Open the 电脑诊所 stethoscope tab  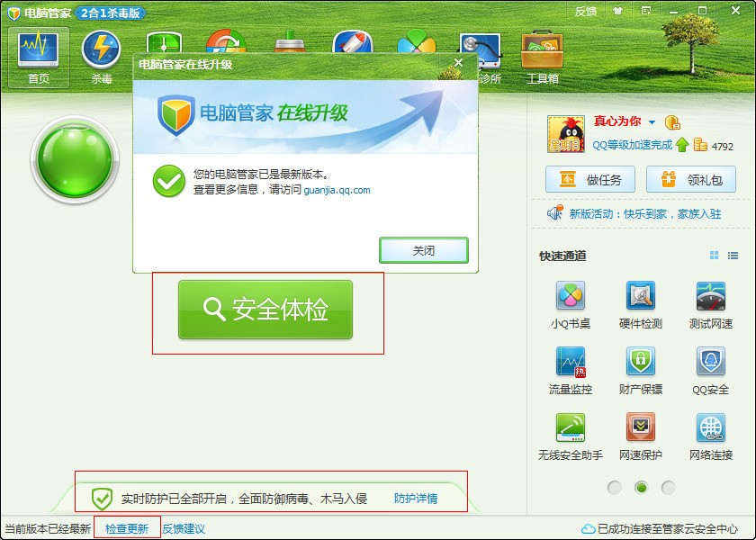[482, 57]
